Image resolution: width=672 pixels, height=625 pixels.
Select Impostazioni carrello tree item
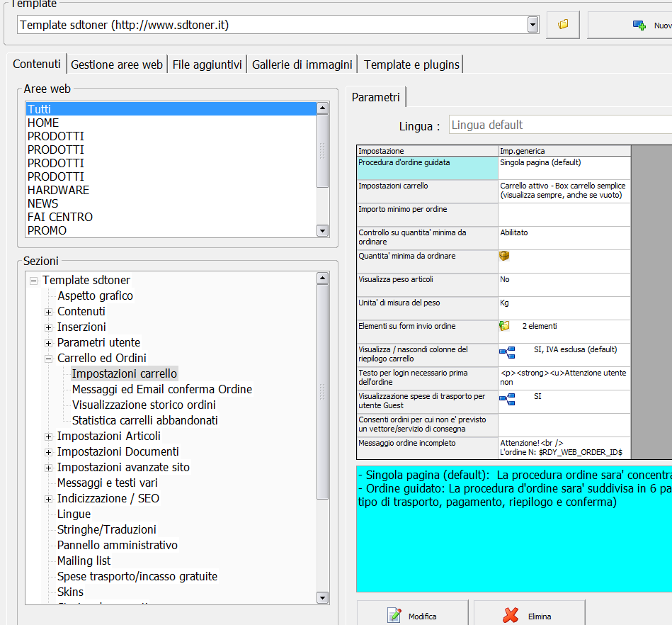click(x=125, y=373)
